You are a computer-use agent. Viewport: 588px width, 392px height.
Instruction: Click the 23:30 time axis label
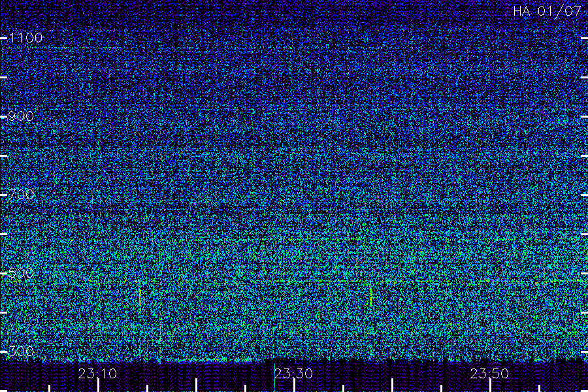tap(293, 374)
